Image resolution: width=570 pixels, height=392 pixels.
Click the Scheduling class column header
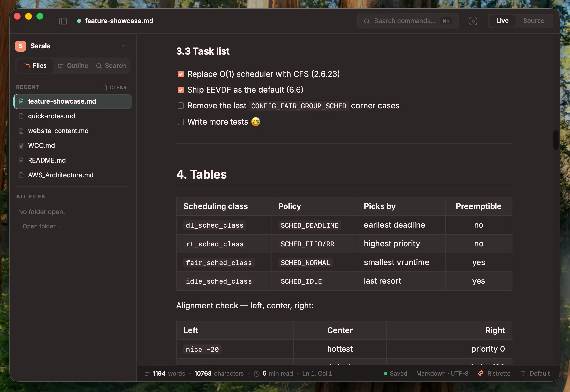tap(224, 206)
